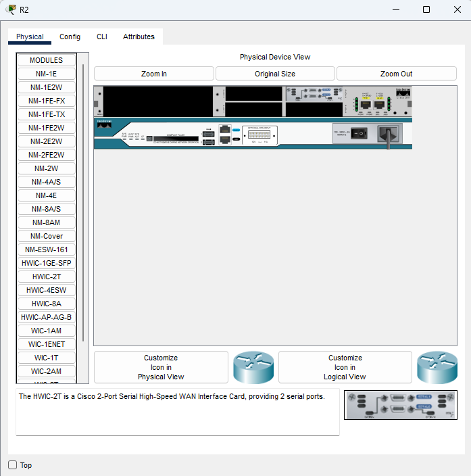The height and width of the screenshot is (476, 471).
Task: Click the optional RPS input connector
Action: click(x=259, y=135)
